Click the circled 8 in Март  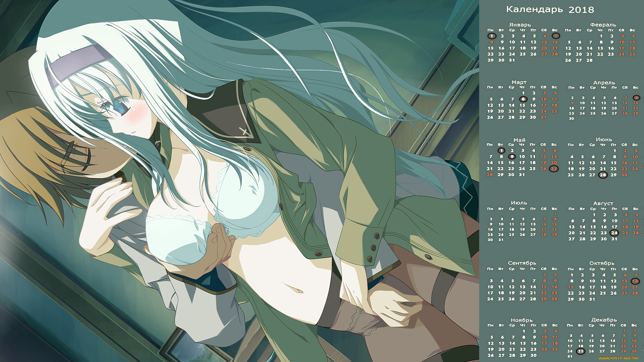point(523,99)
